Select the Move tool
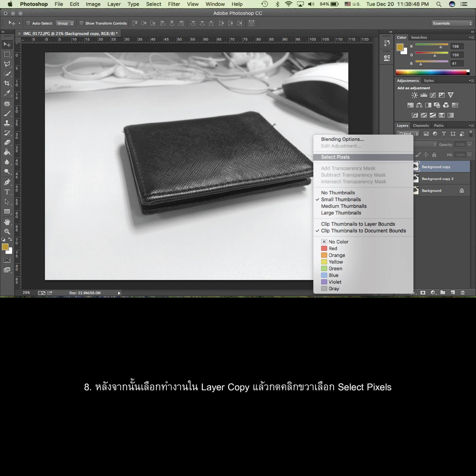 pyautogui.click(x=7, y=45)
